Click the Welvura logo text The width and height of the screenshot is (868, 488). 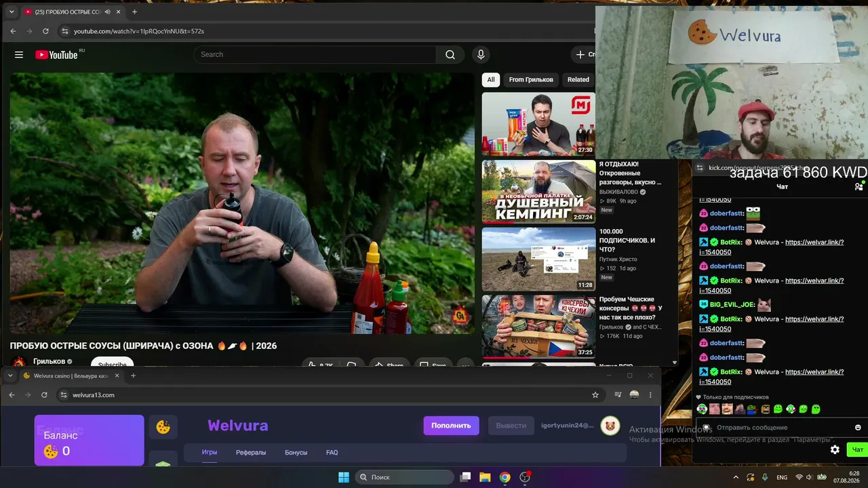point(238,426)
